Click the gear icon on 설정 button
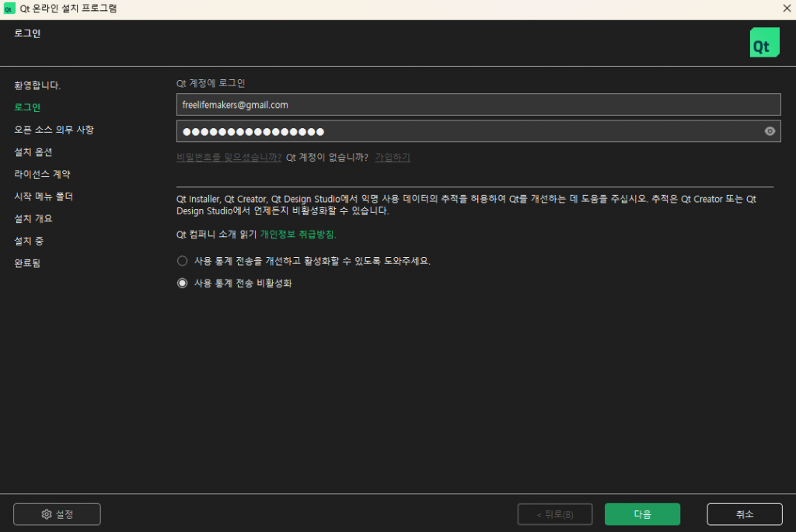This screenshot has width=796, height=532. [47, 514]
